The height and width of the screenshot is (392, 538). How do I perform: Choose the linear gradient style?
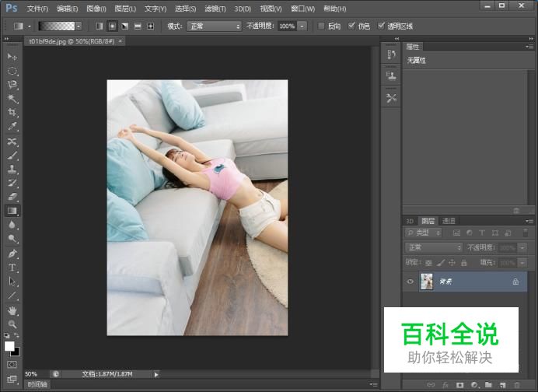(x=100, y=26)
